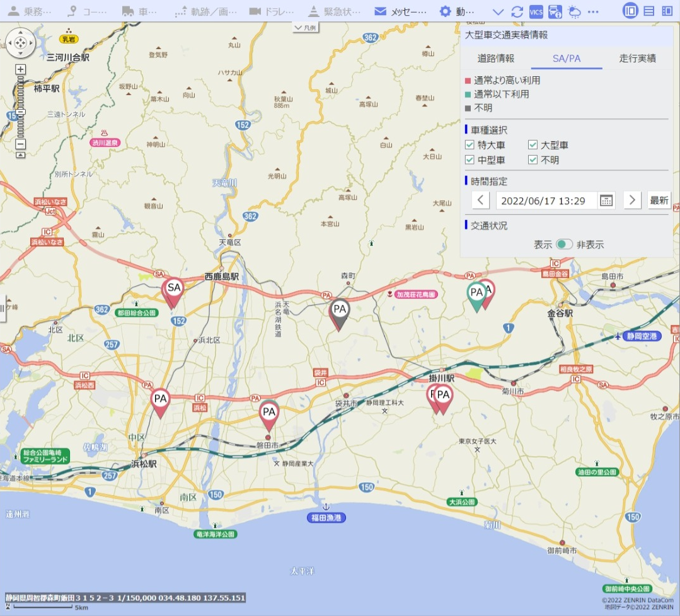Open the 車… vehicle menu
Screen dimensions: 680x616
click(x=139, y=11)
